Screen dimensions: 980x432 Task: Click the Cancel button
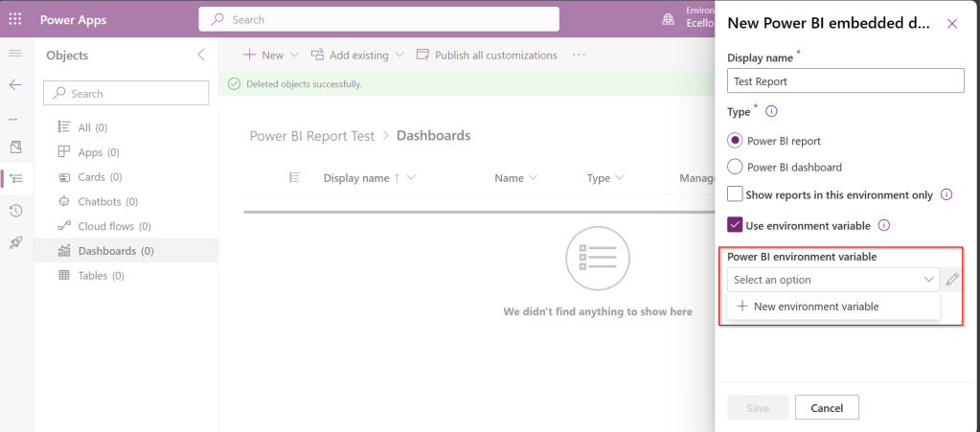(826, 408)
